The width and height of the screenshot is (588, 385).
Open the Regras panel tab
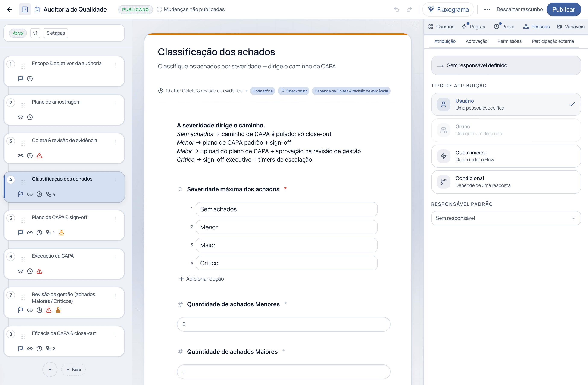(473, 27)
